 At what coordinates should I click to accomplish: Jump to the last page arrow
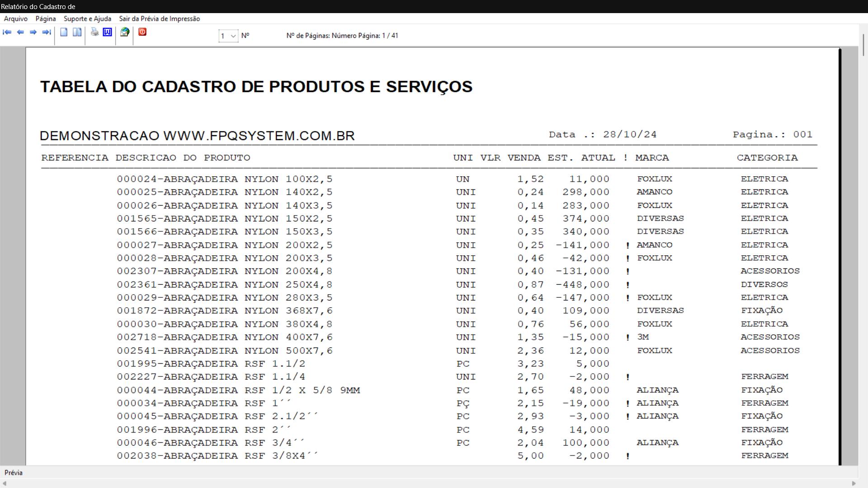46,32
